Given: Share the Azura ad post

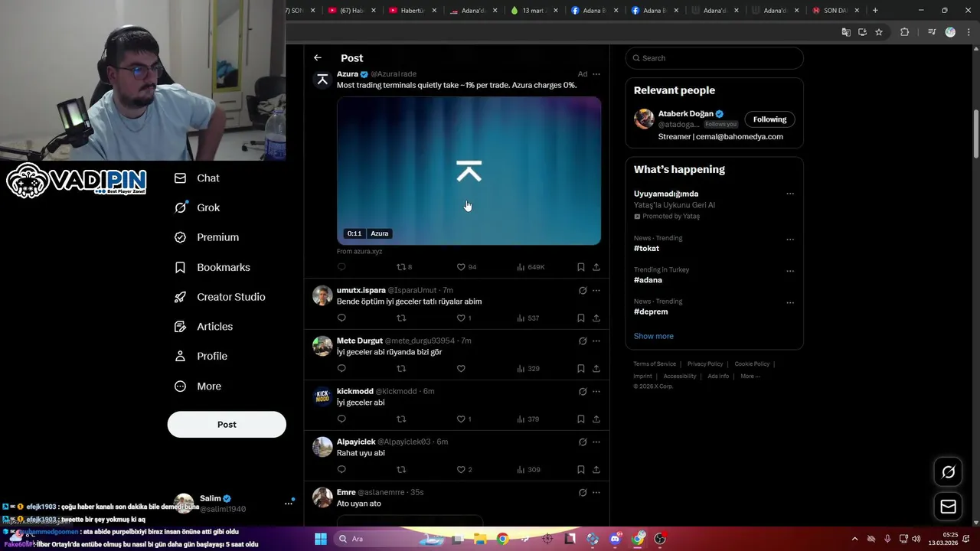Looking at the screenshot, I should pos(596,267).
